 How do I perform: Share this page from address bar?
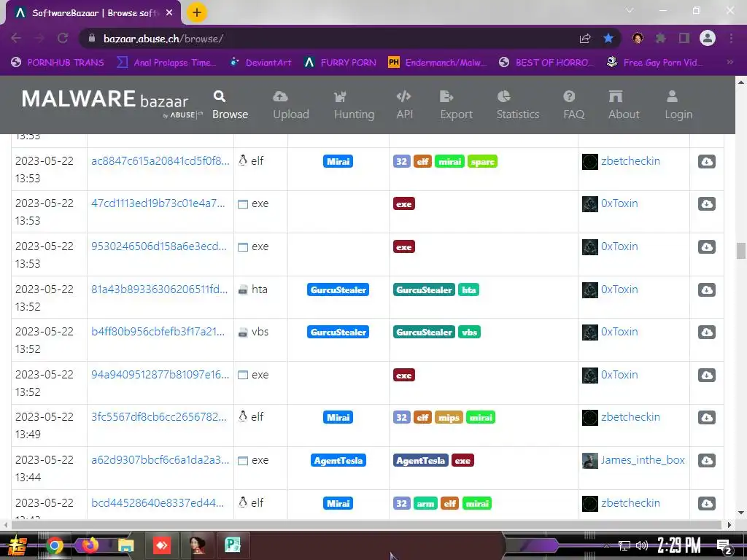pos(585,38)
